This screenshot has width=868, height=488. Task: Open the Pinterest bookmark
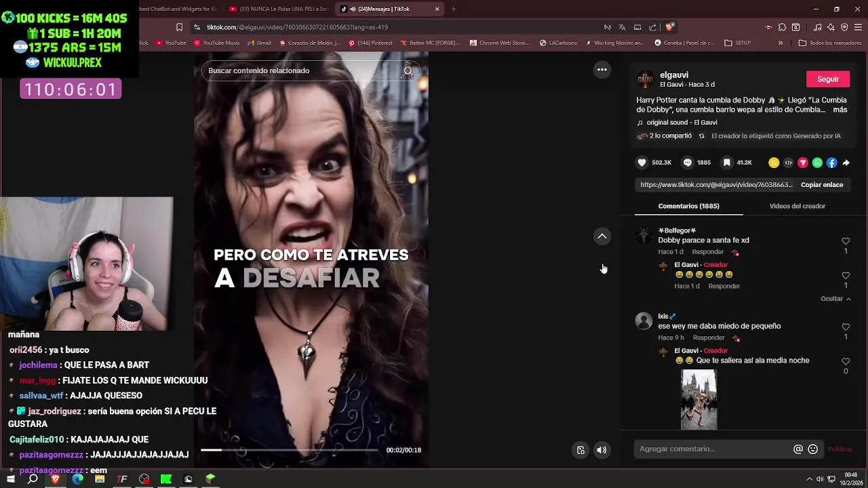(x=370, y=43)
